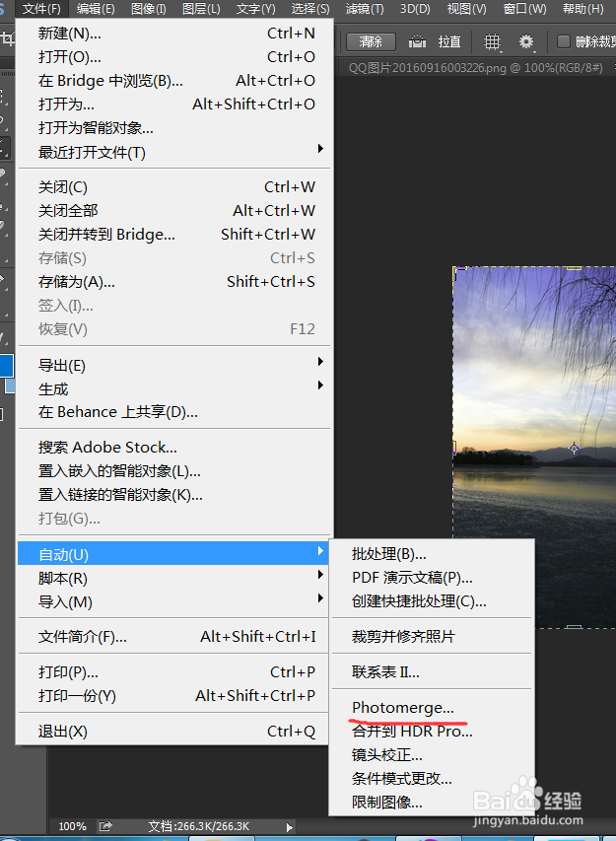Open the 图层(L) menu
Viewport: 616px width, 841px height.
pos(201,9)
